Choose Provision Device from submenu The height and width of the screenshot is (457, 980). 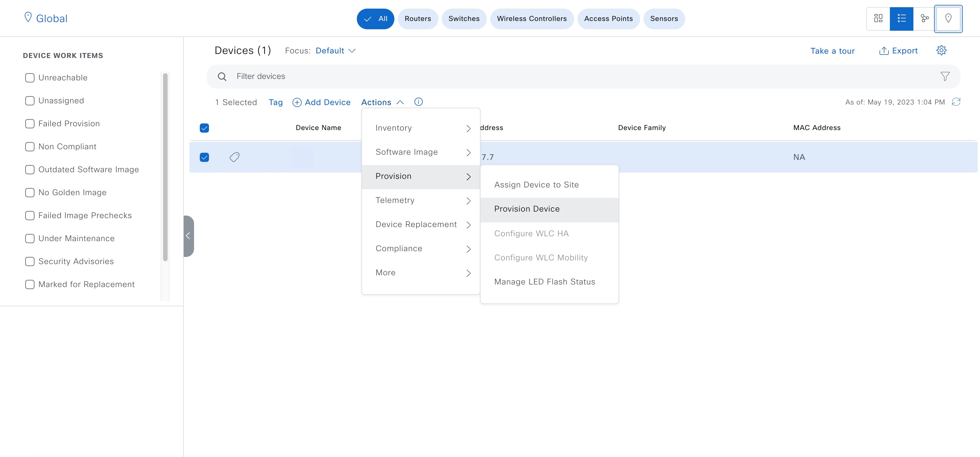click(x=526, y=209)
